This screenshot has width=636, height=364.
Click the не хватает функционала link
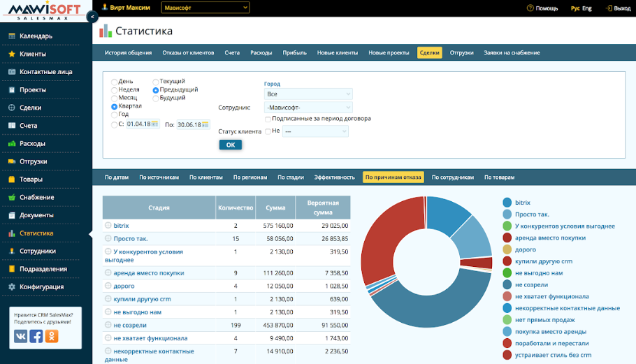150,338
